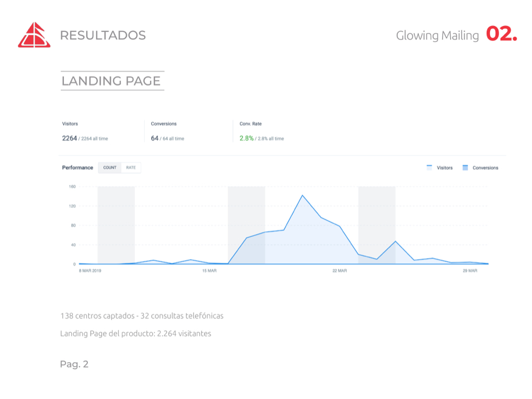Image resolution: width=532 pixels, height=399 pixels.
Task: Click the Visitors metric label
Action: tap(70, 124)
